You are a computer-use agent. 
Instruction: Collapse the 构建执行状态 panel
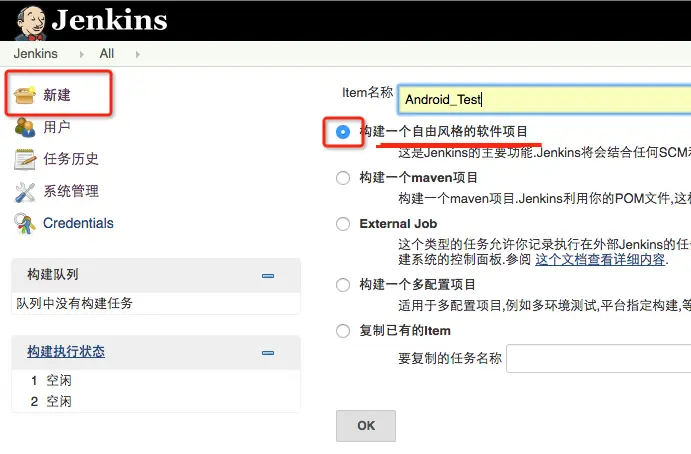[x=268, y=353]
